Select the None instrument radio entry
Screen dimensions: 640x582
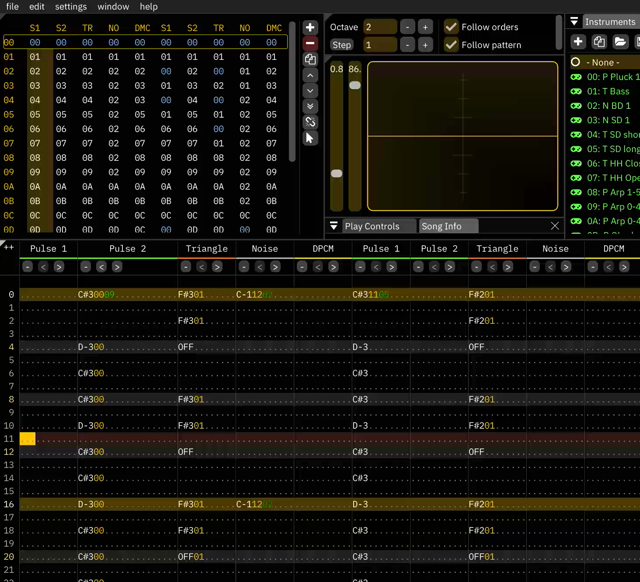click(x=576, y=62)
